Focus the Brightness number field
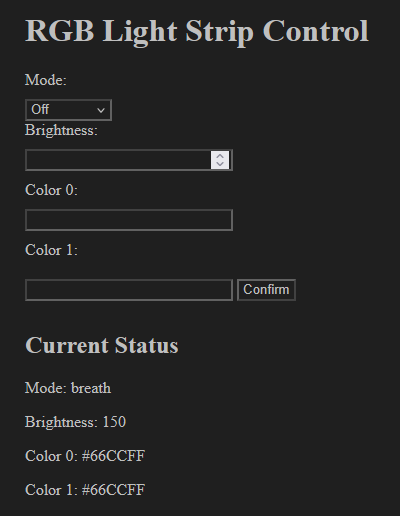The height and width of the screenshot is (516, 400). click(x=129, y=160)
